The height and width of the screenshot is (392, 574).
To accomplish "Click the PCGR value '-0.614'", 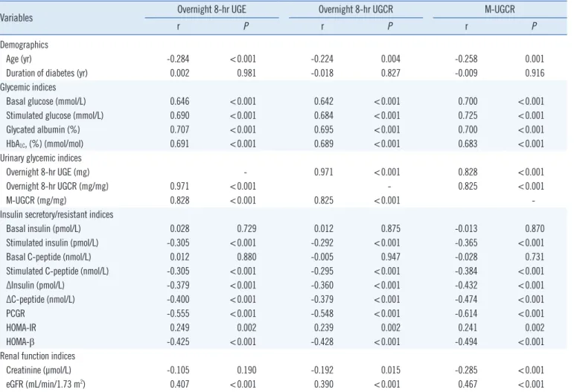I will point(466,314).
